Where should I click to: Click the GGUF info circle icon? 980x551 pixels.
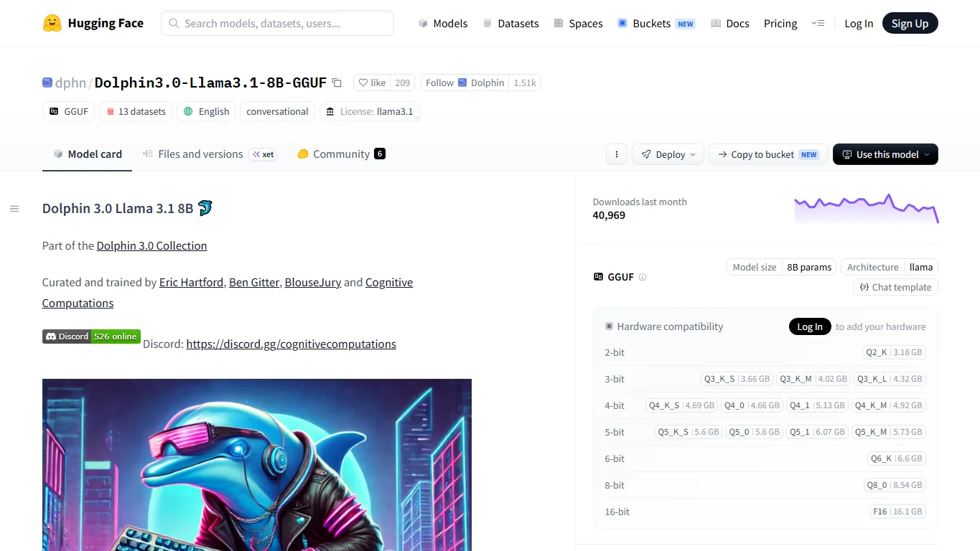[x=643, y=277]
